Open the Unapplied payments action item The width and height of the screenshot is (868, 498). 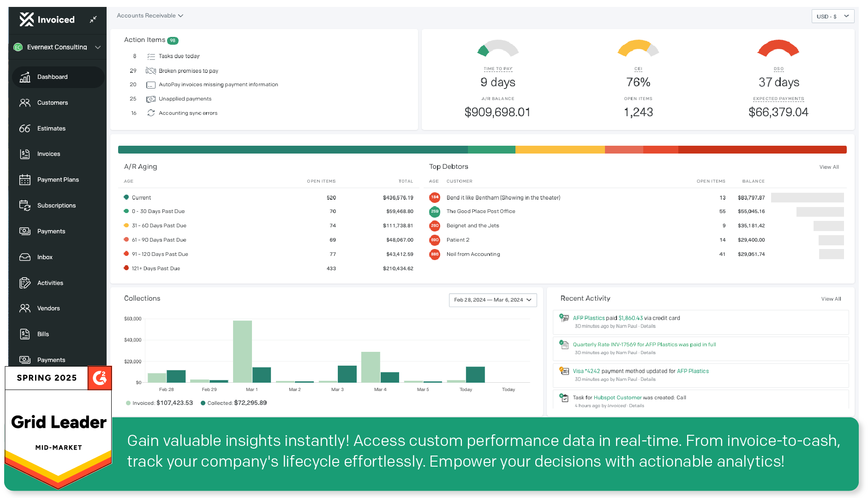185,99
